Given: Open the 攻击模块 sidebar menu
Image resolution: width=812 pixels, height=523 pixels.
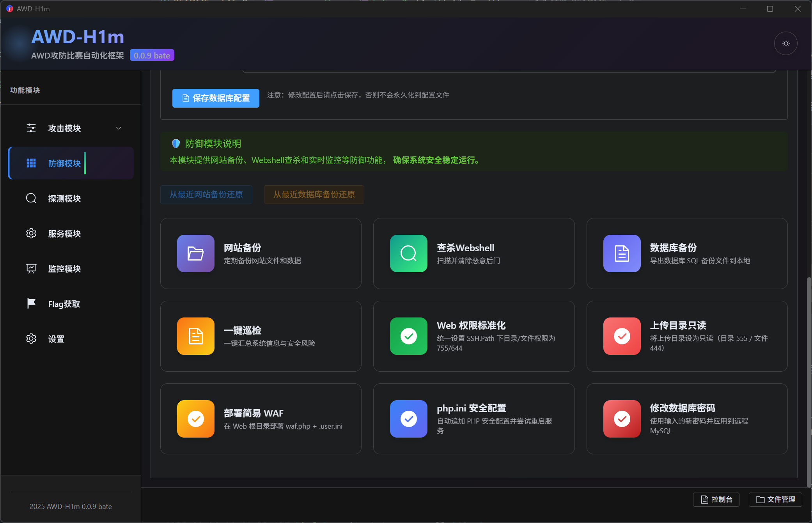Looking at the screenshot, I should (x=64, y=128).
